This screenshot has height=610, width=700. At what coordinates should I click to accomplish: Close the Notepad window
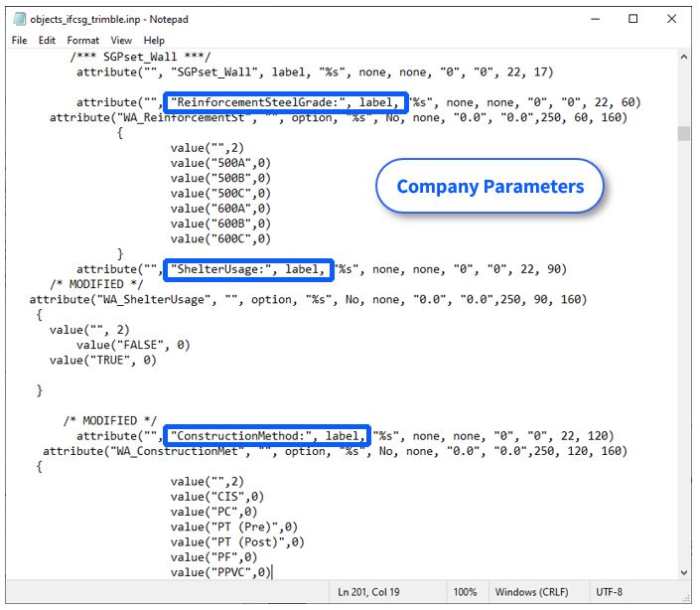click(x=677, y=19)
